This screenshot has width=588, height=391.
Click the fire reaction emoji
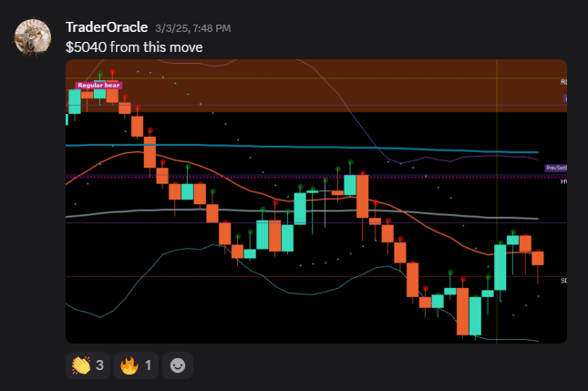click(x=129, y=366)
